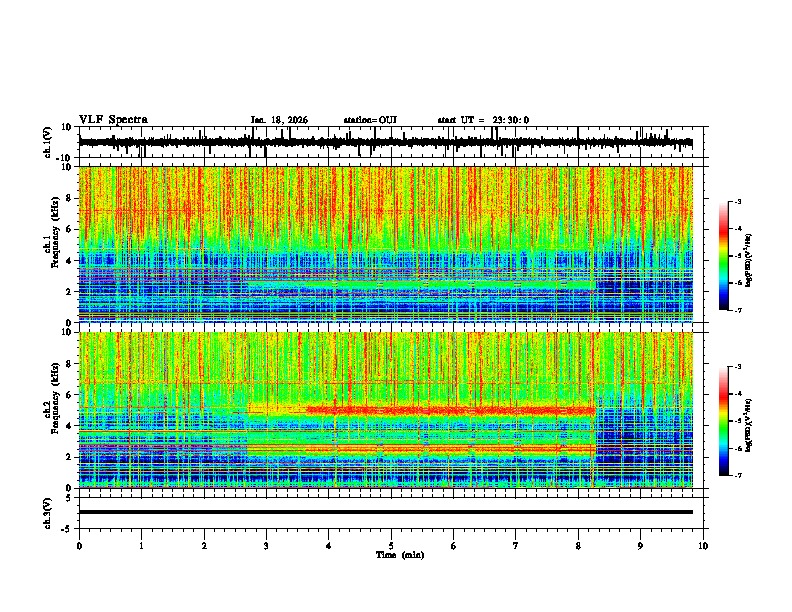This screenshot has height=612, width=792.
Task: Click the ch.2 "Frequency (kHz)" axis label
Action: point(55,398)
